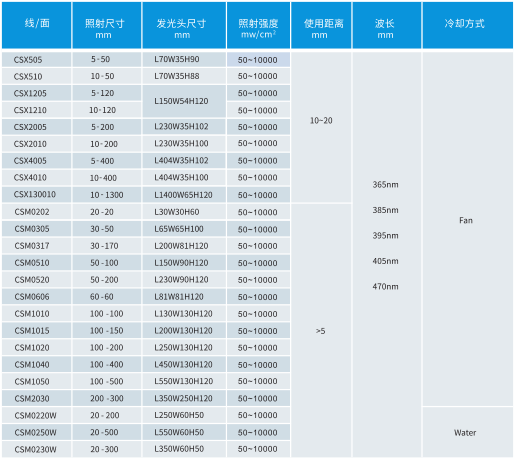This screenshot has width=514, height=460.
Task: Select head size L30W30H60
Action: [184, 212]
